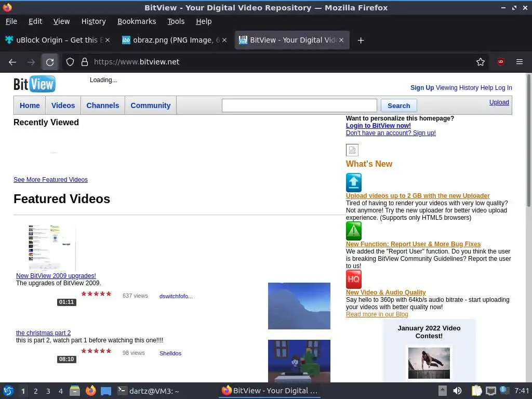The image size is (532, 399).
Task: Open the dswitchfofo... uploader link
Action: click(176, 296)
